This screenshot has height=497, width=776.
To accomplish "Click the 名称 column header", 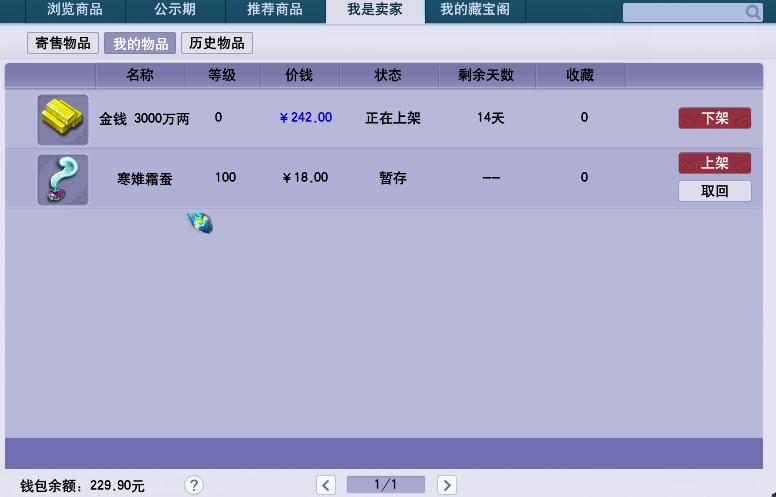I will (x=140, y=75).
